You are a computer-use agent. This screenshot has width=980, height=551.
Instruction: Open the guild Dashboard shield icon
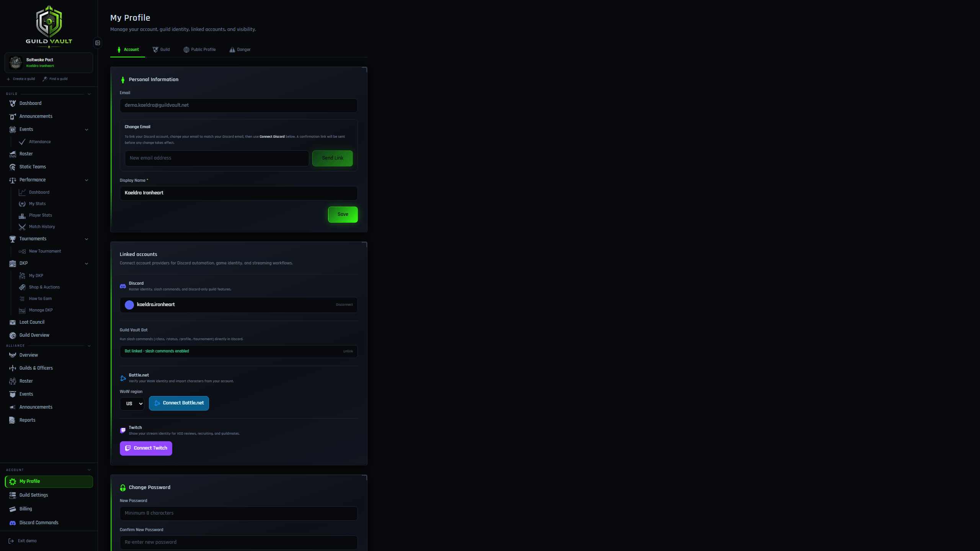13,103
